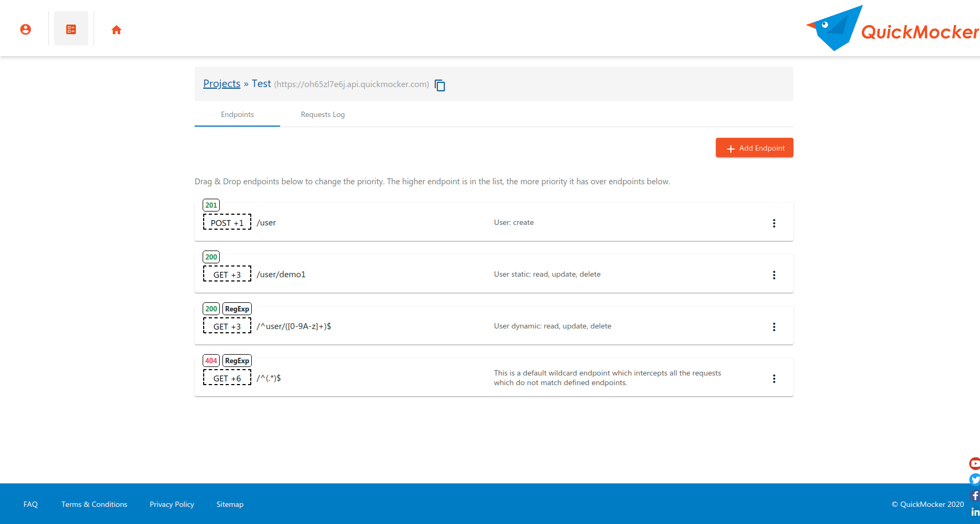Open the FAQ footer link
This screenshot has height=524, width=980.
coord(30,504)
